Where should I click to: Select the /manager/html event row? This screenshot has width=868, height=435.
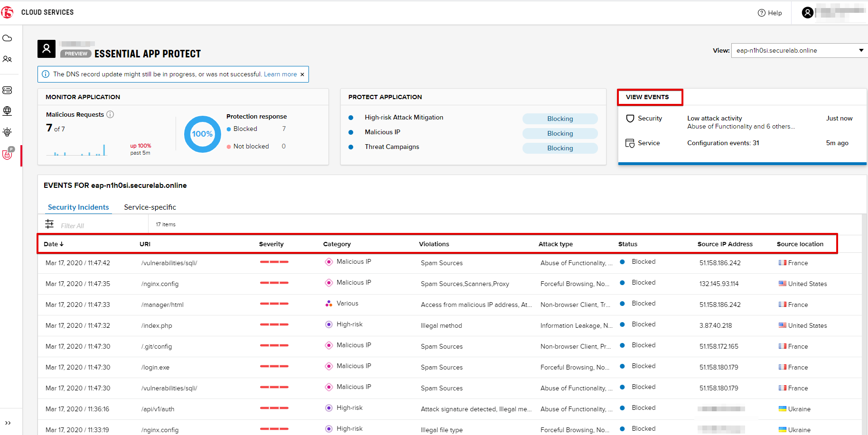450,305
